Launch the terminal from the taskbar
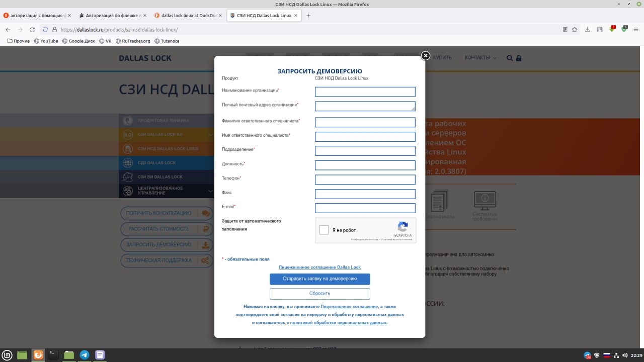Viewport: 644px width, 362px height. click(x=53, y=355)
